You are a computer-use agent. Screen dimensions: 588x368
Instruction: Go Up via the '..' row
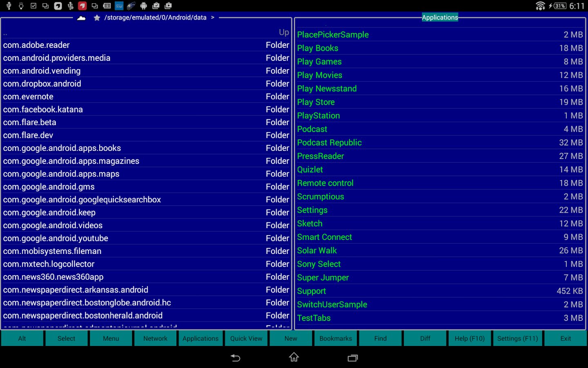146,32
